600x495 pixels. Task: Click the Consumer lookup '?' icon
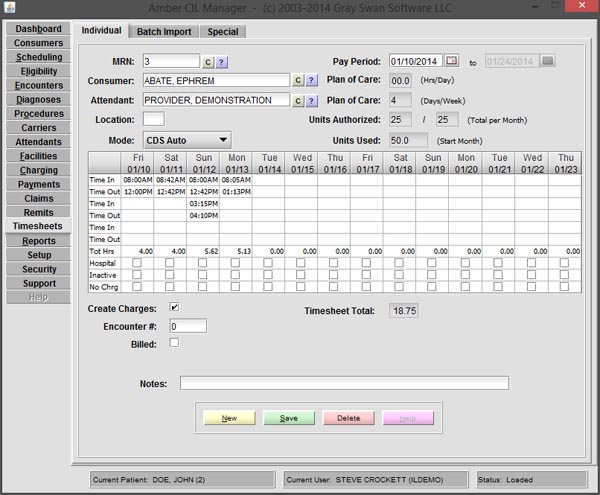(311, 80)
